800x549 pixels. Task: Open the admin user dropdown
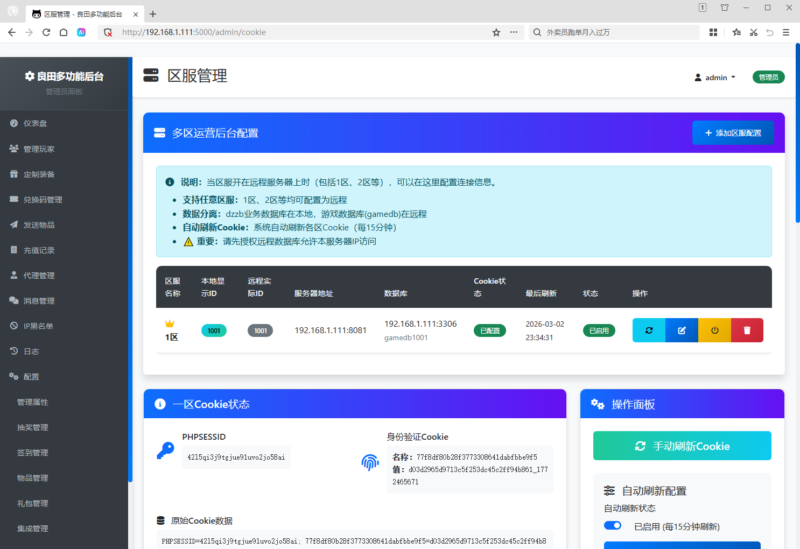pos(715,78)
